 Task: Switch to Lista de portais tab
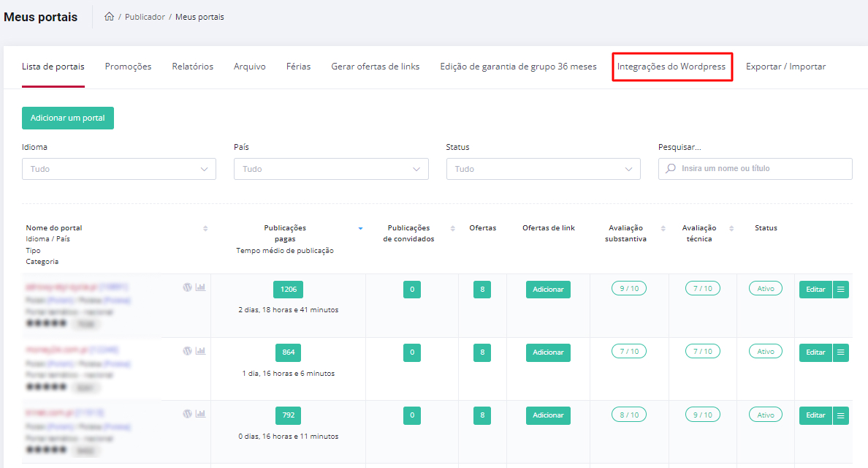pyautogui.click(x=53, y=67)
